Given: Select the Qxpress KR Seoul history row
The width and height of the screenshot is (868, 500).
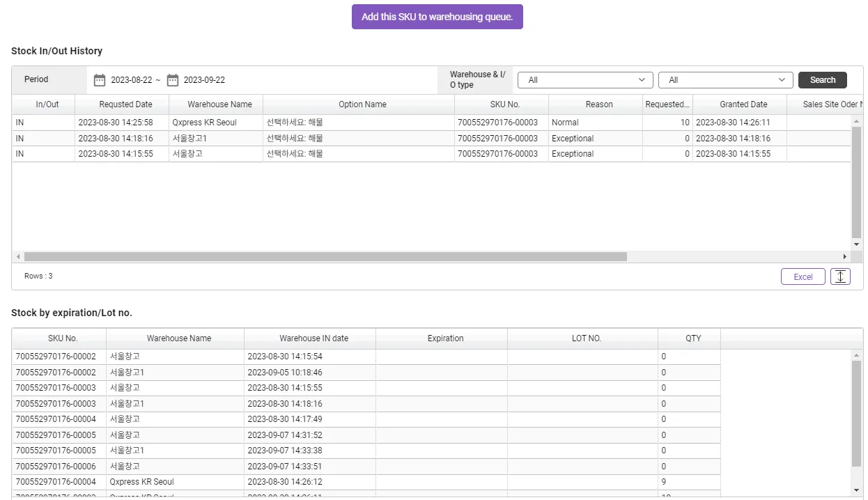Looking at the screenshot, I should coord(205,123).
